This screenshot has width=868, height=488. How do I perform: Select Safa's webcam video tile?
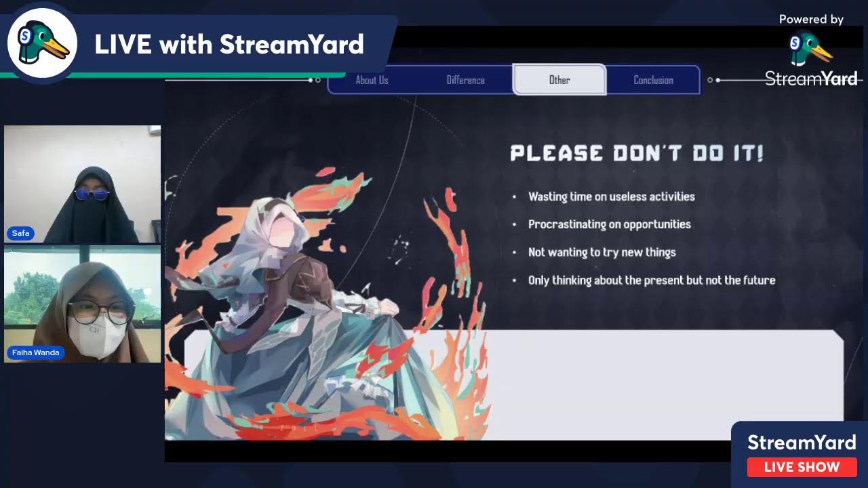click(83, 184)
